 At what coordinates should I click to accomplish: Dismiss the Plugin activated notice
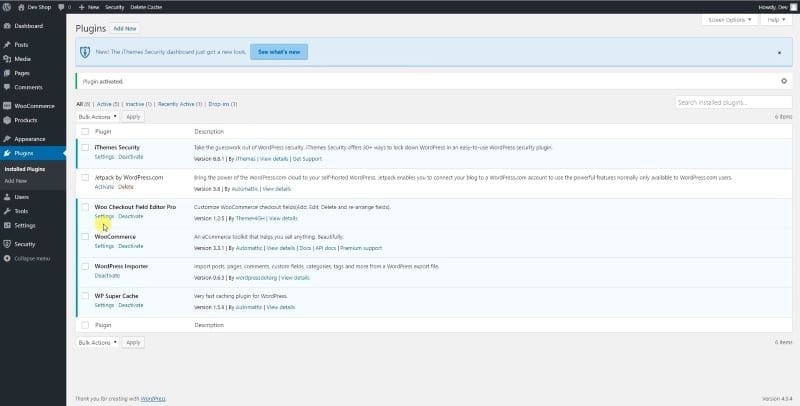(784, 81)
